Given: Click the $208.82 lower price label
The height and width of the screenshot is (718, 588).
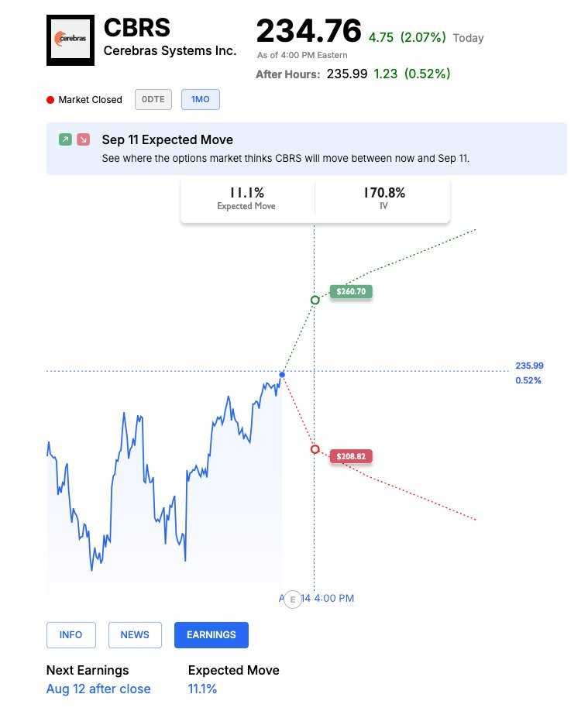Looking at the screenshot, I should click(x=351, y=456).
